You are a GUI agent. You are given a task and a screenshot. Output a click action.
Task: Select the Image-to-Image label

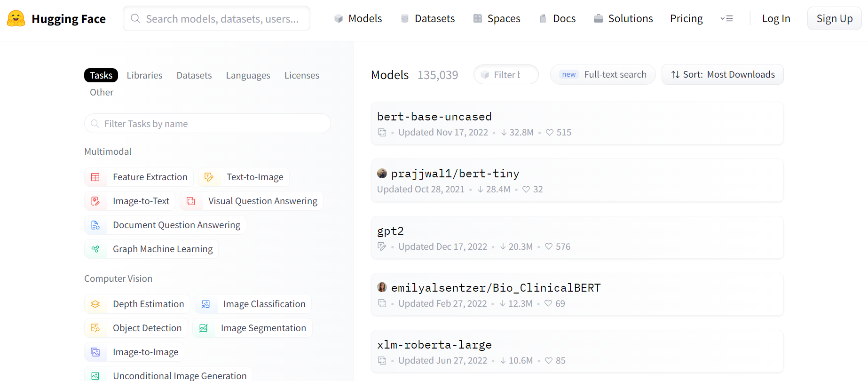pyautogui.click(x=146, y=352)
